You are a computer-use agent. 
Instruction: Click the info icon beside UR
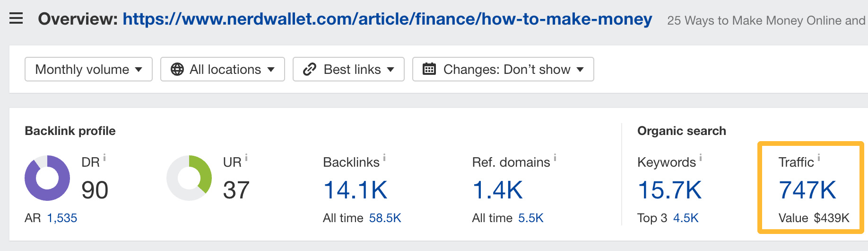246,158
